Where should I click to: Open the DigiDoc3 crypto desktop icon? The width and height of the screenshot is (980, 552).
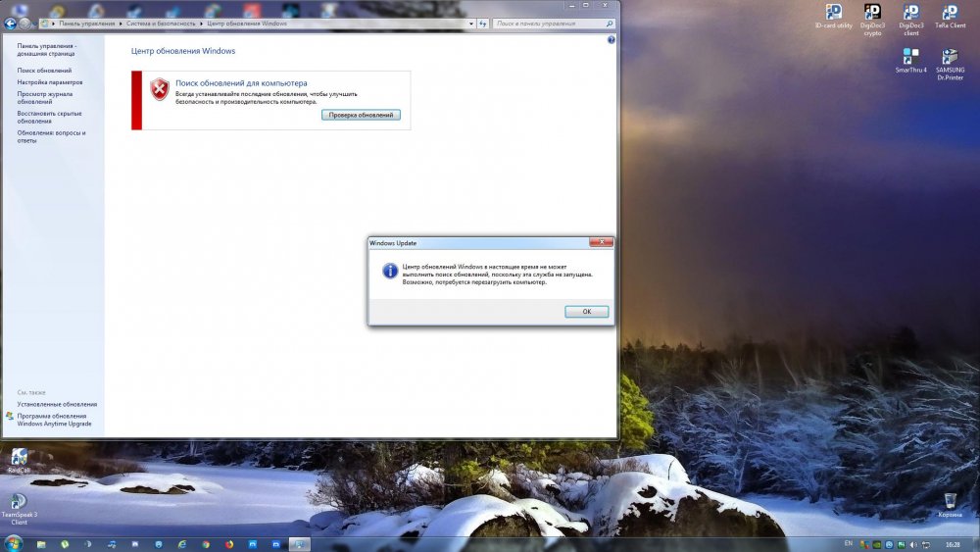click(872, 16)
